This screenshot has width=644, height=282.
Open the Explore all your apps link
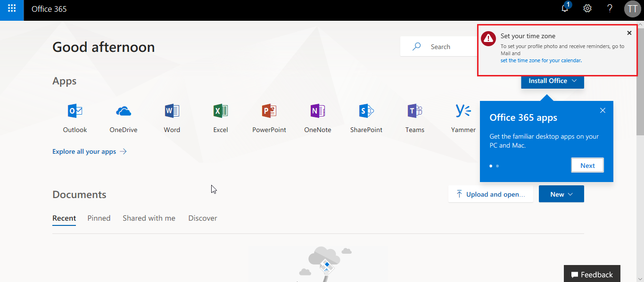click(90, 151)
